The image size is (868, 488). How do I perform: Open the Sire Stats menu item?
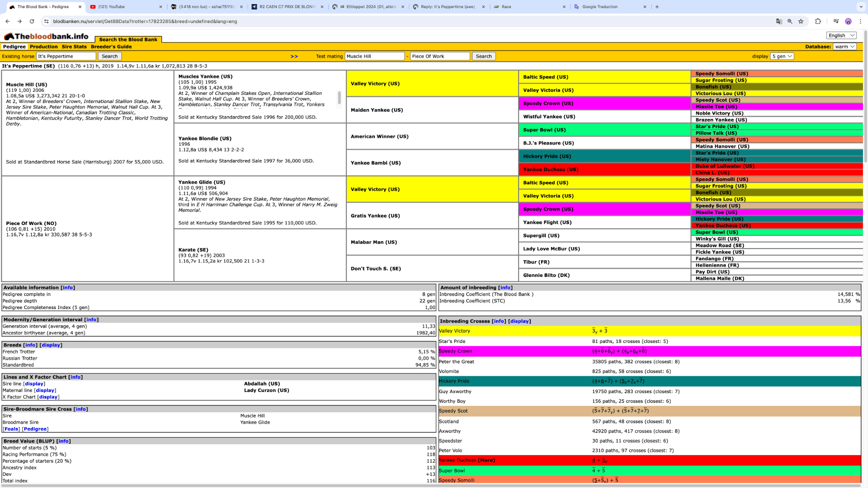coord(74,47)
